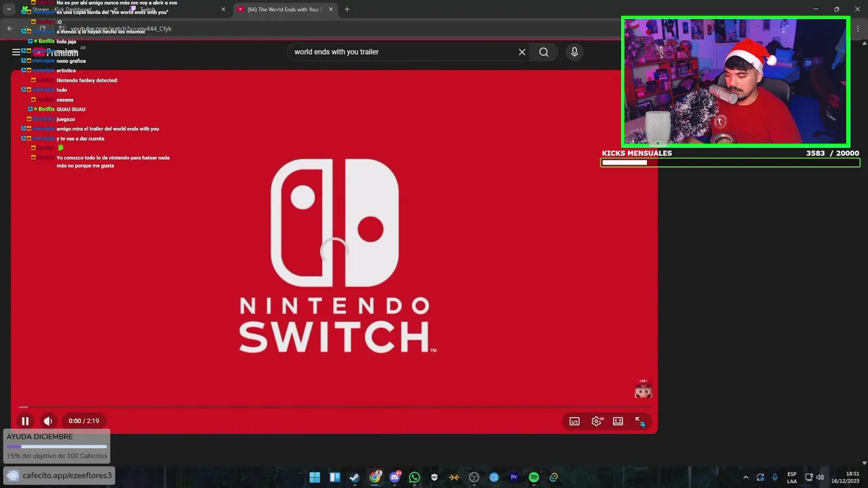This screenshot has width=868, height=488.
Task: Click the Nintendo Switch video frame
Action: [x=334, y=251]
